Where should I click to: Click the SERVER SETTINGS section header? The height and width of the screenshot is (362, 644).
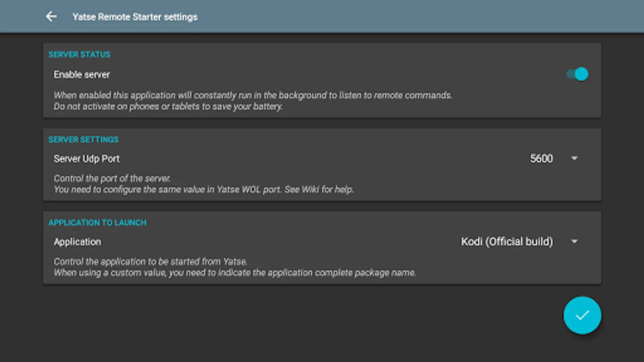point(83,140)
